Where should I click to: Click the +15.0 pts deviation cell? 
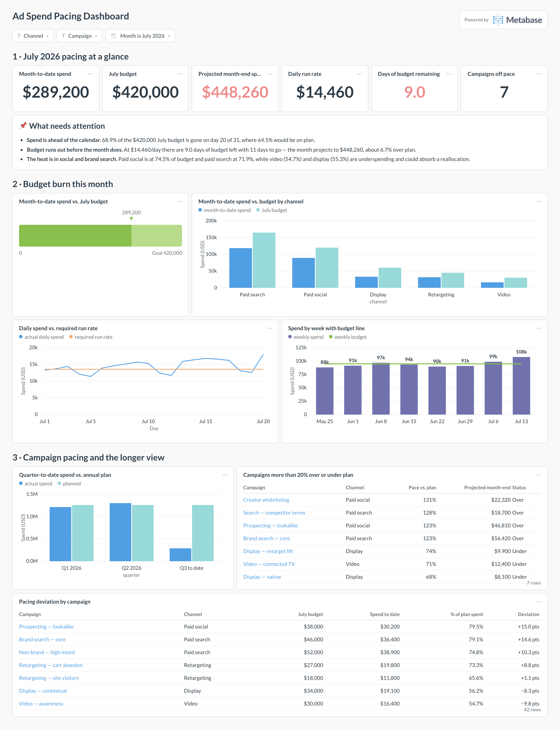tap(528, 627)
